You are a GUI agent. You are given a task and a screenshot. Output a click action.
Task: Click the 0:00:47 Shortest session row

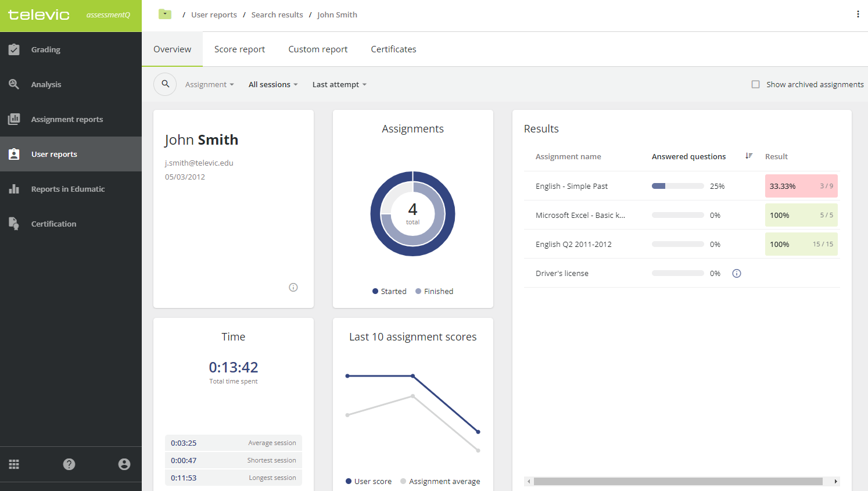tap(234, 460)
